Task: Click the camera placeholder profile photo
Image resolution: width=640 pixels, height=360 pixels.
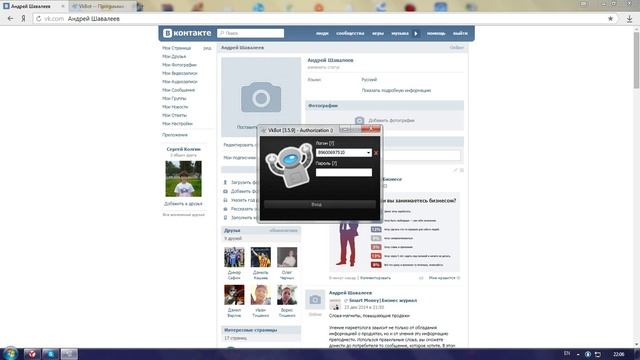Action: (x=261, y=97)
